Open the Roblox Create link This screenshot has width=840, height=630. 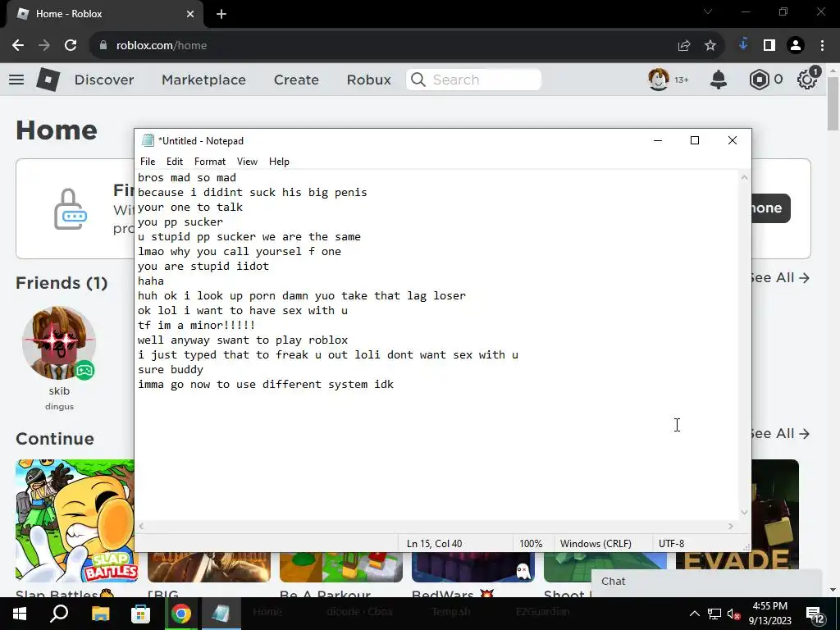click(296, 80)
